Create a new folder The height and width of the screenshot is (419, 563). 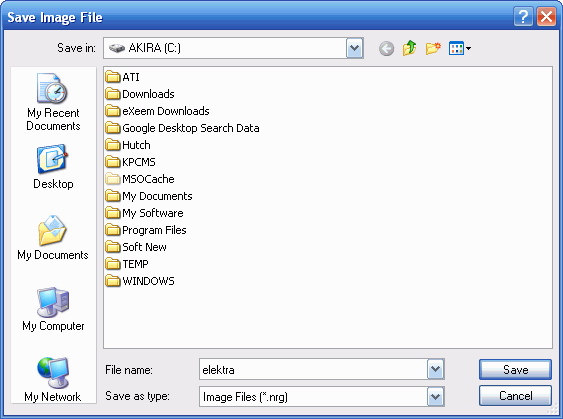[433, 48]
